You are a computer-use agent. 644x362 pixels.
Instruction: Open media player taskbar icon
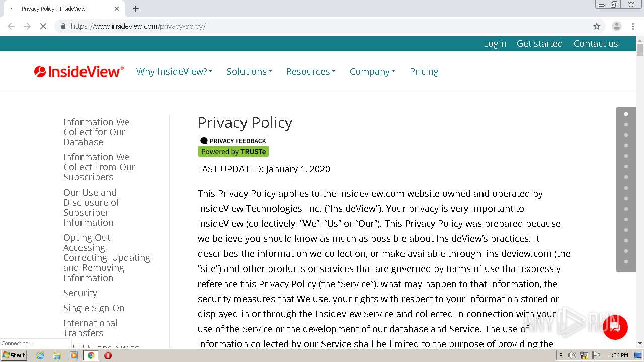(74, 355)
